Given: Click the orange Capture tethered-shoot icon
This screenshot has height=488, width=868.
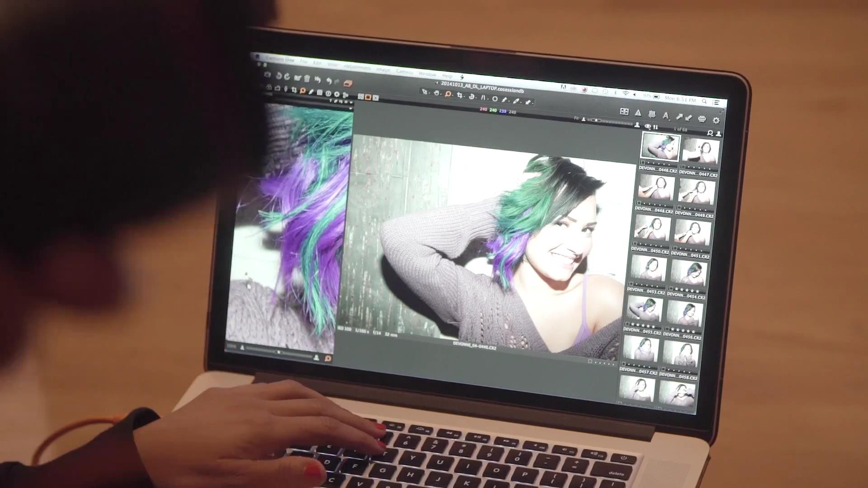Looking at the screenshot, I should coord(348,83).
